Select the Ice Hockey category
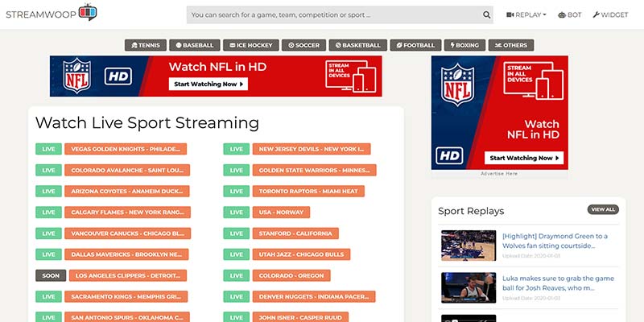The width and height of the screenshot is (644, 322). coord(251,45)
